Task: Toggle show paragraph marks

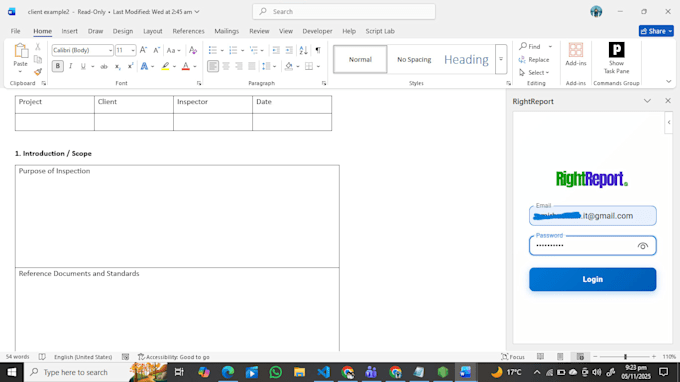Action: [318, 50]
